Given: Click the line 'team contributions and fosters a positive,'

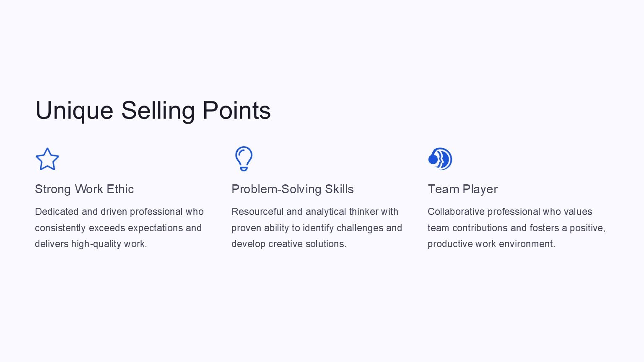Looking at the screenshot, I should tap(516, 228).
